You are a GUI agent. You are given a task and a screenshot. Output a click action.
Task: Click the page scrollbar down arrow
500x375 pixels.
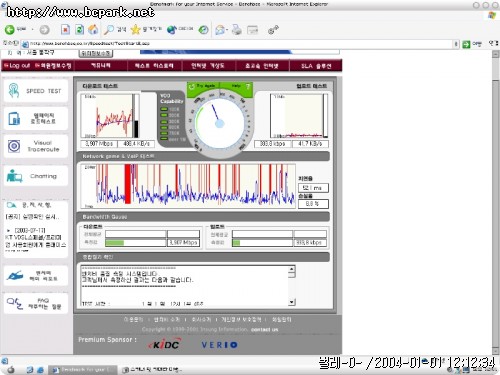[496, 351]
